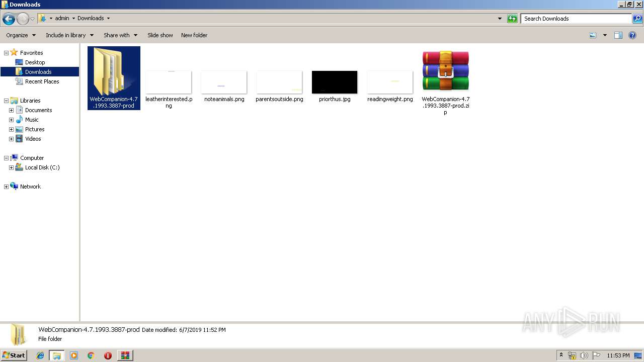The image size is (644, 362).
Task: Open Include in library menu
Action: click(x=69, y=35)
